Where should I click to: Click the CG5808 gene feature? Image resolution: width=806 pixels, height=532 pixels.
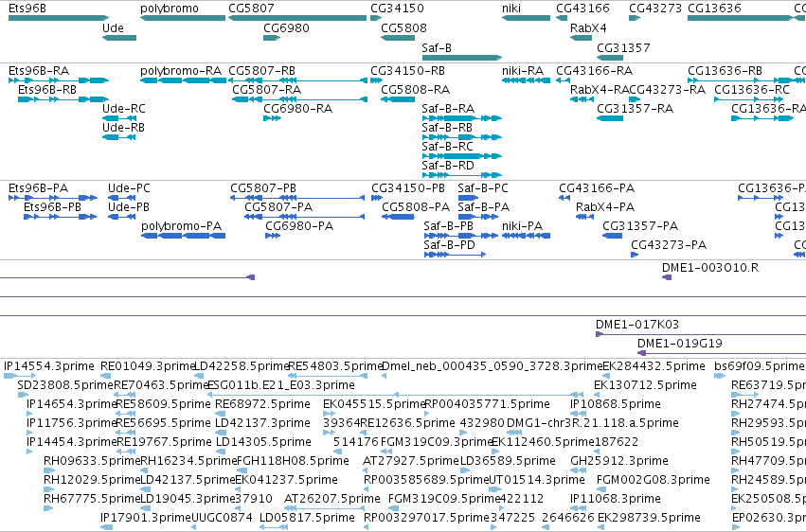point(398,38)
